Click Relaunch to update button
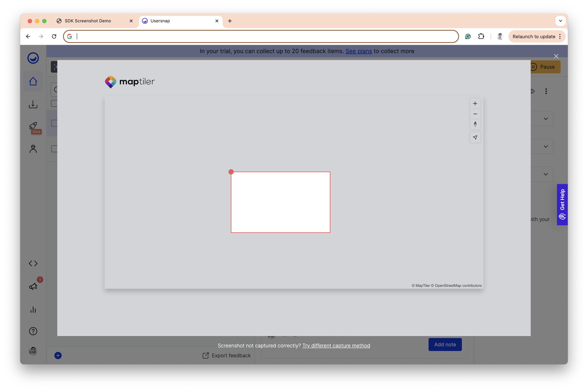Image resolution: width=588 pixels, height=391 pixels. click(534, 37)
